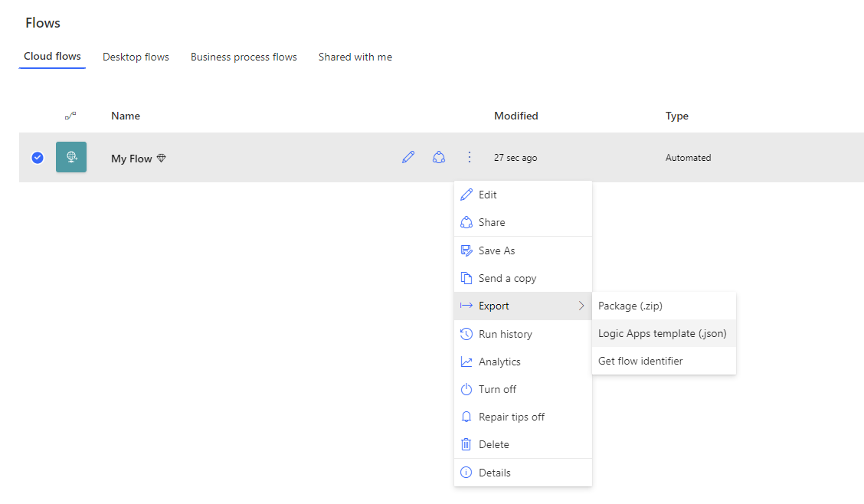This screenshot has height=504, width=864.
Task: Turn off the flow from context menu
Action: [497, 389]
